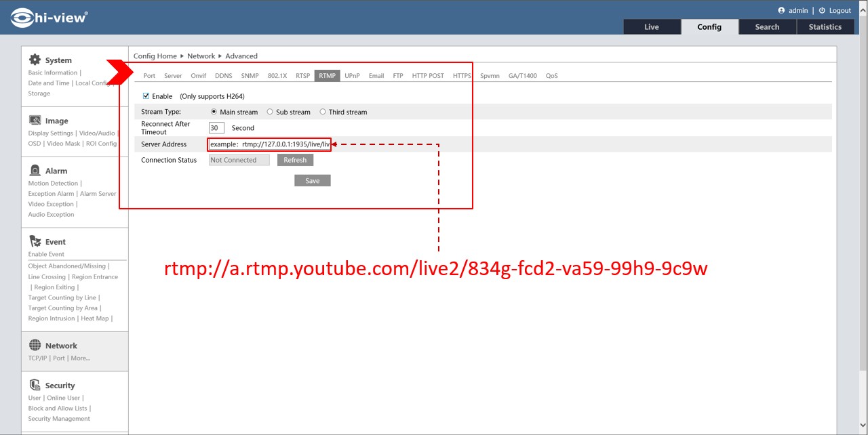
Task: Toggle the RTMP Enable checkbox
Action: click(x=146, y=96)
